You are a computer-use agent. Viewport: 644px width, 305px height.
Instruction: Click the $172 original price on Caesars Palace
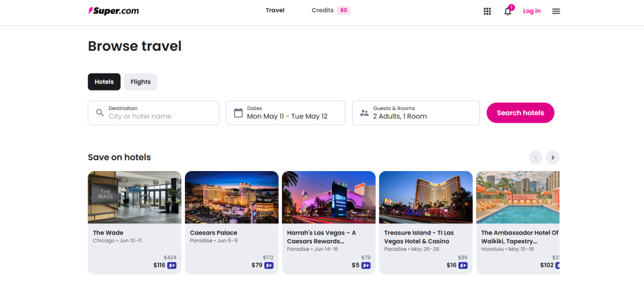[268, 258]
